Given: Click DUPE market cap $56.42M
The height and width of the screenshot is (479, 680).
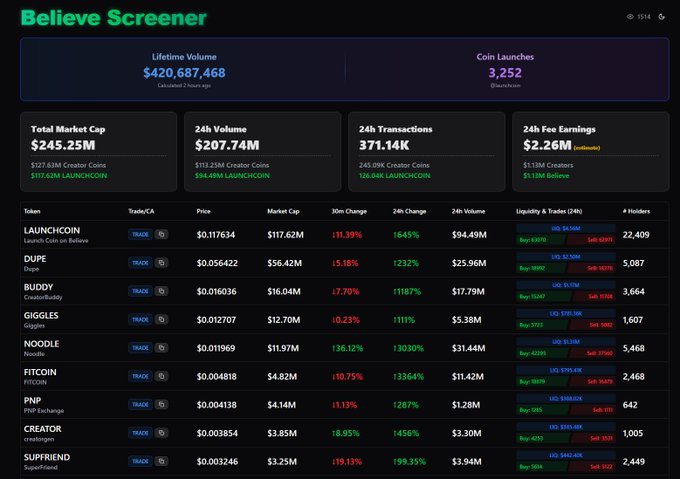Looking at the screenshot, I should click(284, 263).
